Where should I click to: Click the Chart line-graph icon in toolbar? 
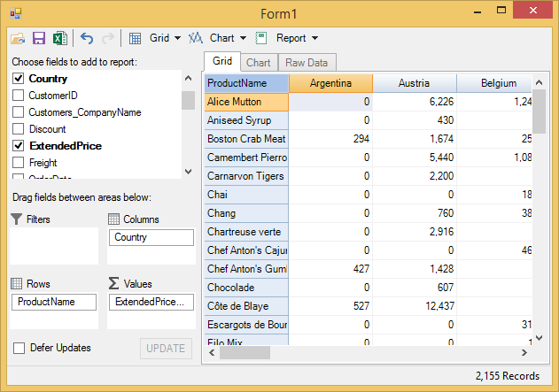tap(196, 38)
